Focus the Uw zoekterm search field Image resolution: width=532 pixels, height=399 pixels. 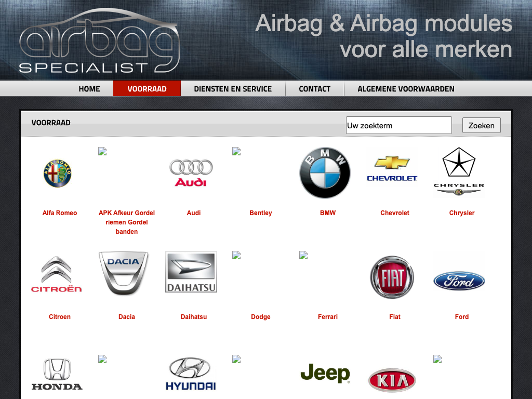click(x=398, y=125)
